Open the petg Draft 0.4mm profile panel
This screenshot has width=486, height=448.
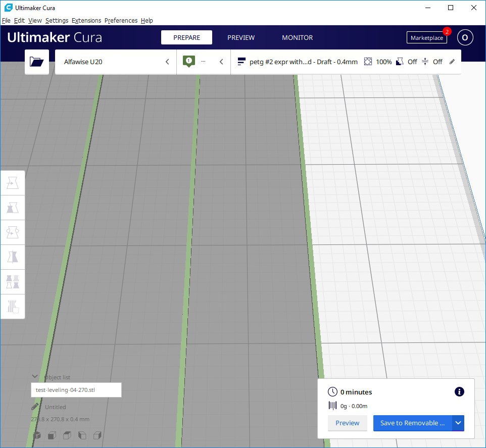pos(346,62)
